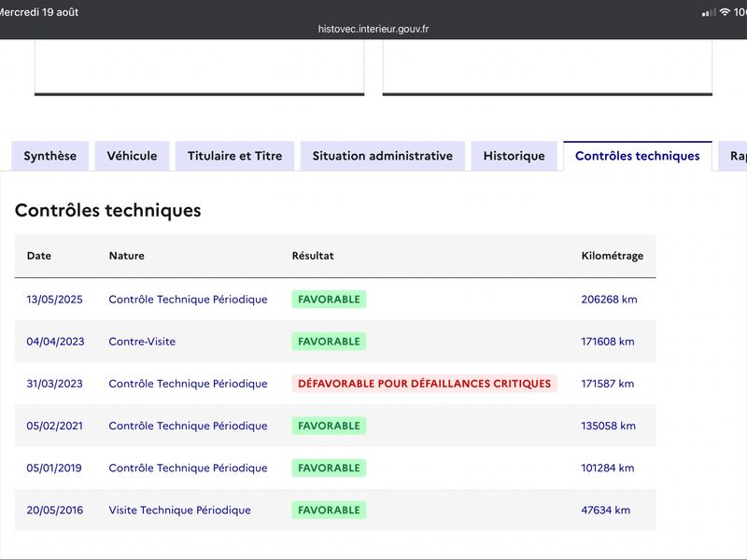Click the Kilométrage column header

pos(613,256)
